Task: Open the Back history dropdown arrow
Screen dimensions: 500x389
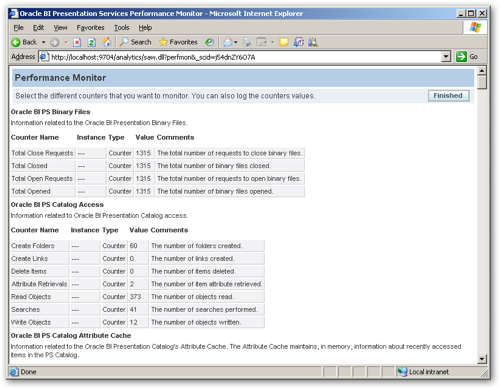Action: [x=43, y=42]
